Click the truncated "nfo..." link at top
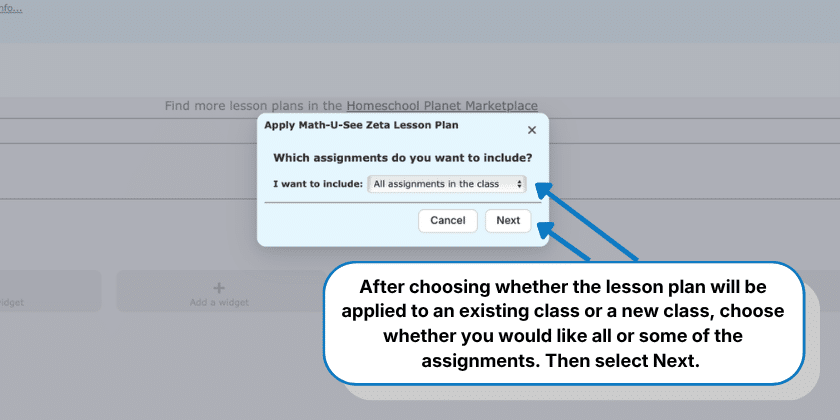 point(11,8)
